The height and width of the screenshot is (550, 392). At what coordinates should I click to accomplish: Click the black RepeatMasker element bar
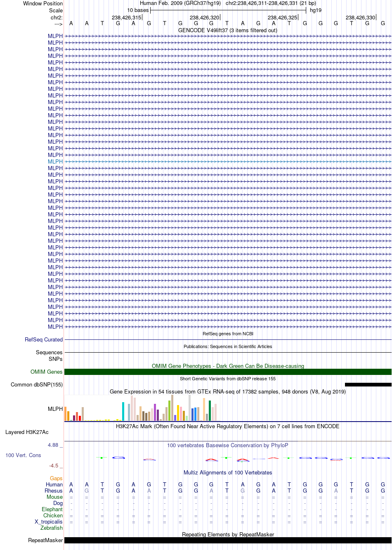click(228, 540)
